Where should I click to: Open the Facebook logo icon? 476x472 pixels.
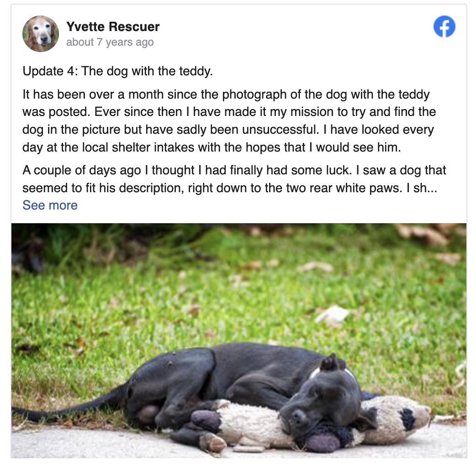click(x=444, y=26)
